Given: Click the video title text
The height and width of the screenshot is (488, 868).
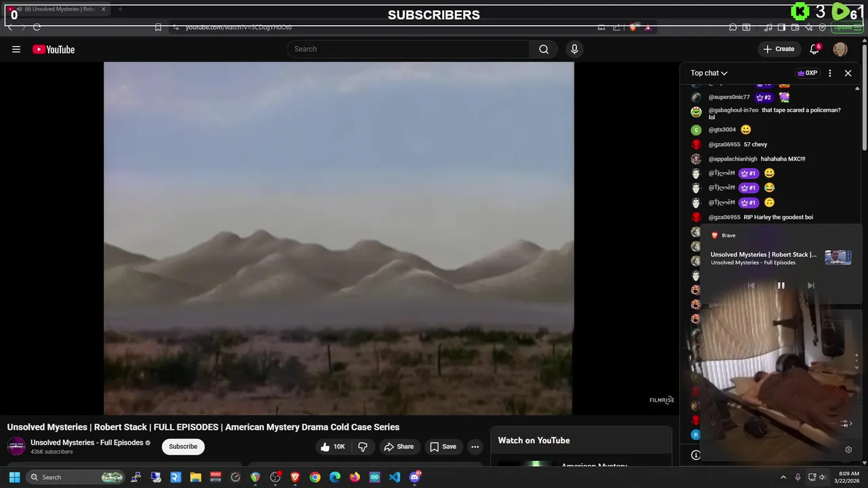Looking at the screenshot, I should click(x=203, y=427).
